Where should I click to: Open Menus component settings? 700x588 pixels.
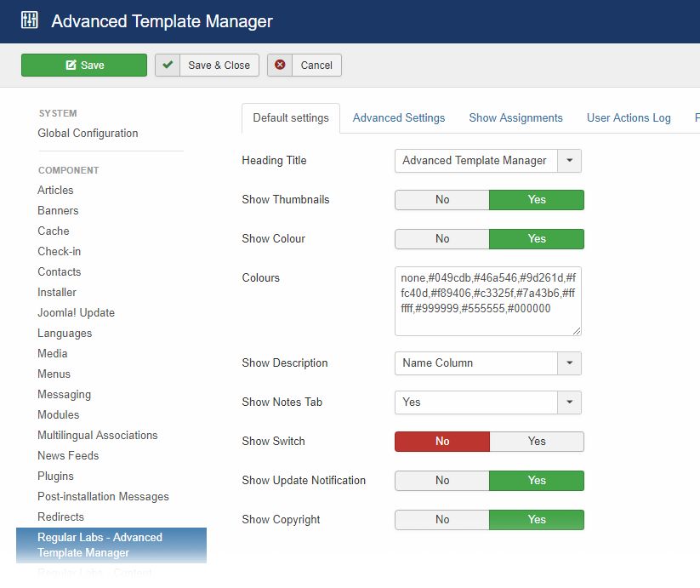click(54, 374)
